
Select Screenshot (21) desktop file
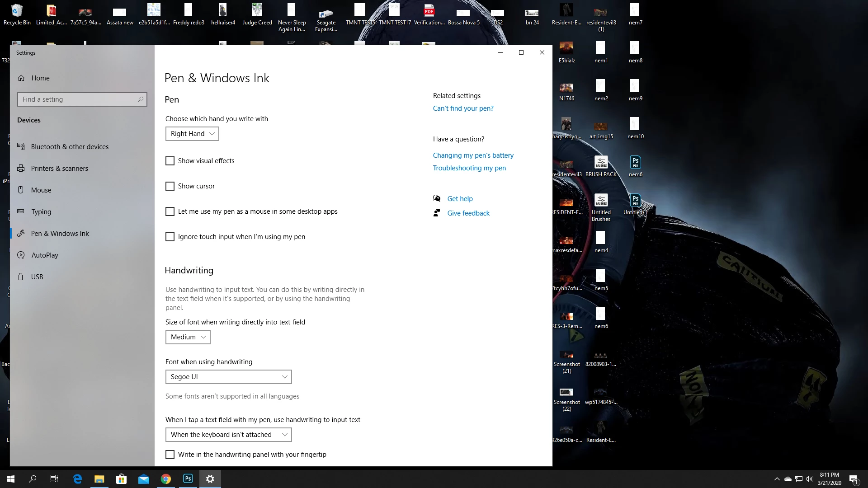[x=566, y=362]
